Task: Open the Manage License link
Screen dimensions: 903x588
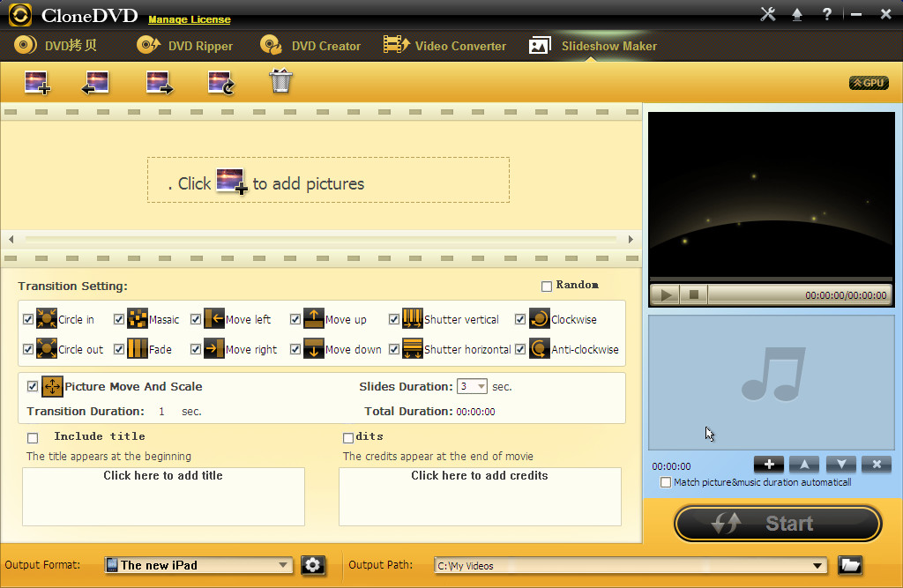Action: pyautogui.click(x=190, y=19)
